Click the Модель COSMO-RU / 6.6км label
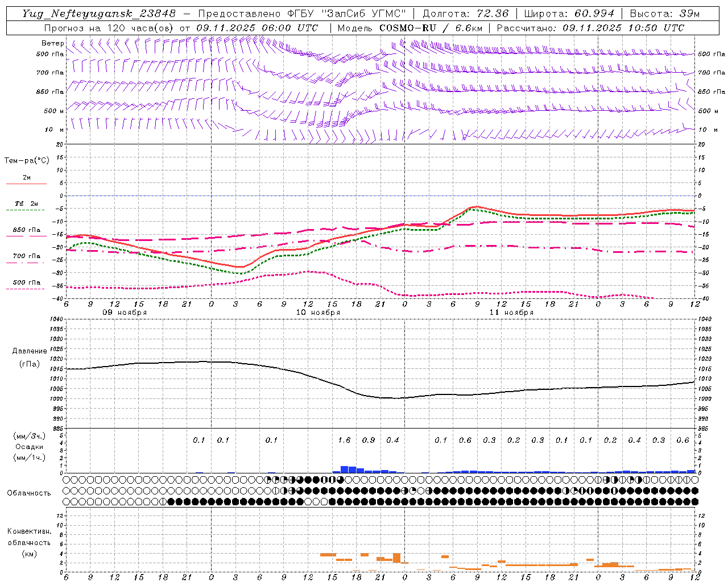 point(409,28)
